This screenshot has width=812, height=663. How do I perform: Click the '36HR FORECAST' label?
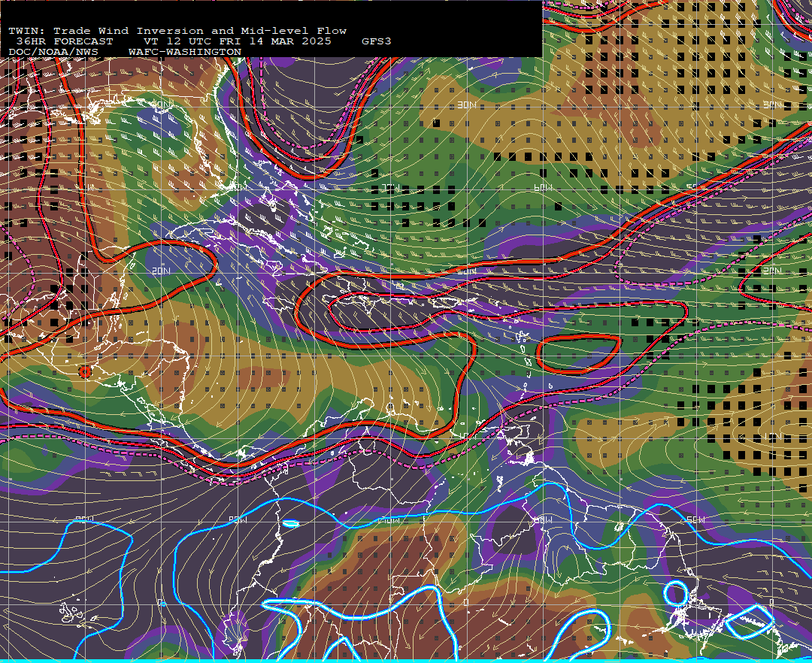(x=65, y=41)
